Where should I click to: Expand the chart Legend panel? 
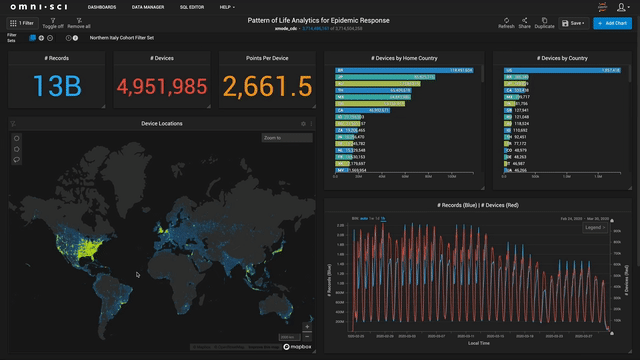[x=595, y=227]
